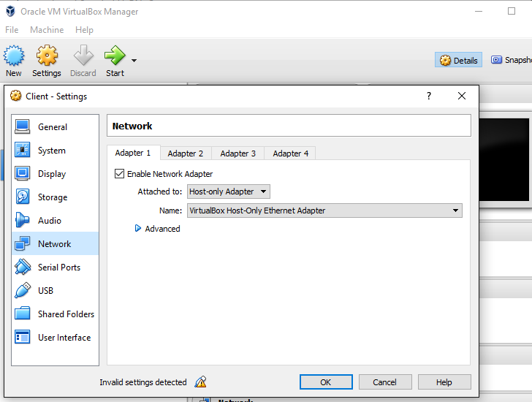Minimize the VirtualBox Manager window
Viewport: 532px width, 402px height.
tap(479, 11)
